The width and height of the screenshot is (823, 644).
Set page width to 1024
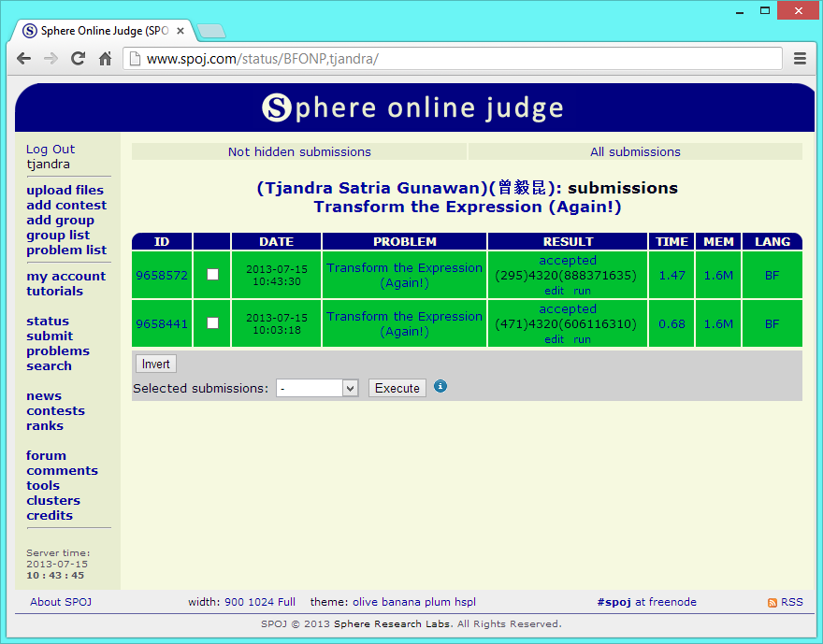(x=260, y=602)
